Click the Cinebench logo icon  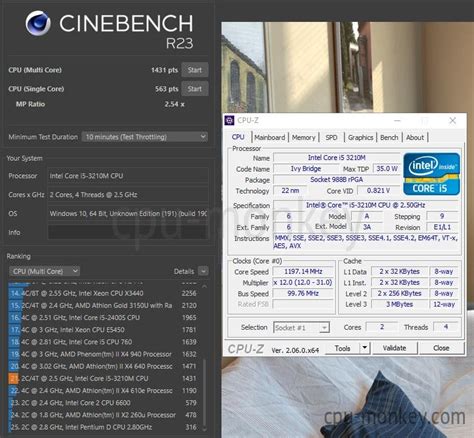click(38, 23)
